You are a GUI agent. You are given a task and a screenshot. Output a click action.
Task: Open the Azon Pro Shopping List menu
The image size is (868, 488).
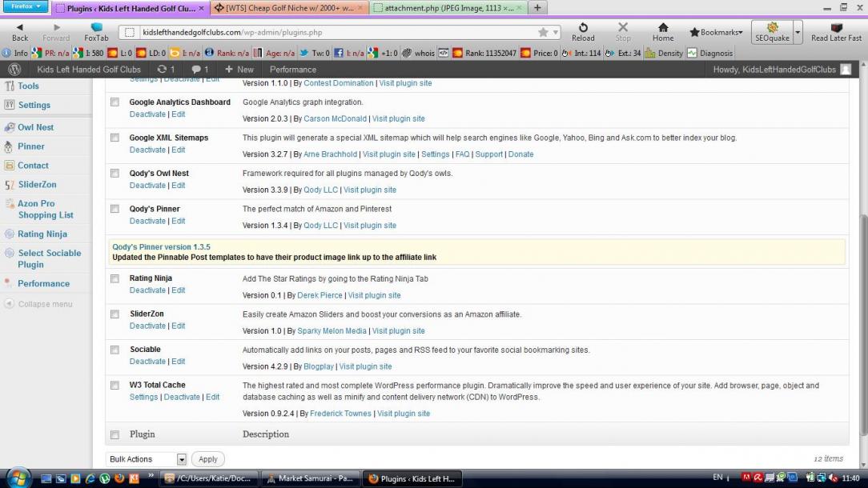(46, 209)
